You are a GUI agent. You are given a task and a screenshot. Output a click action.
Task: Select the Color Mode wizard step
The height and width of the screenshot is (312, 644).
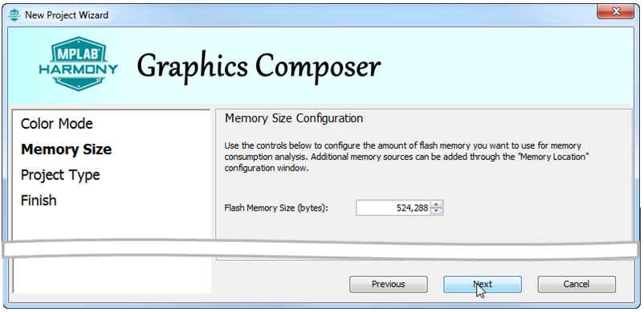click(x=57, y=124)
